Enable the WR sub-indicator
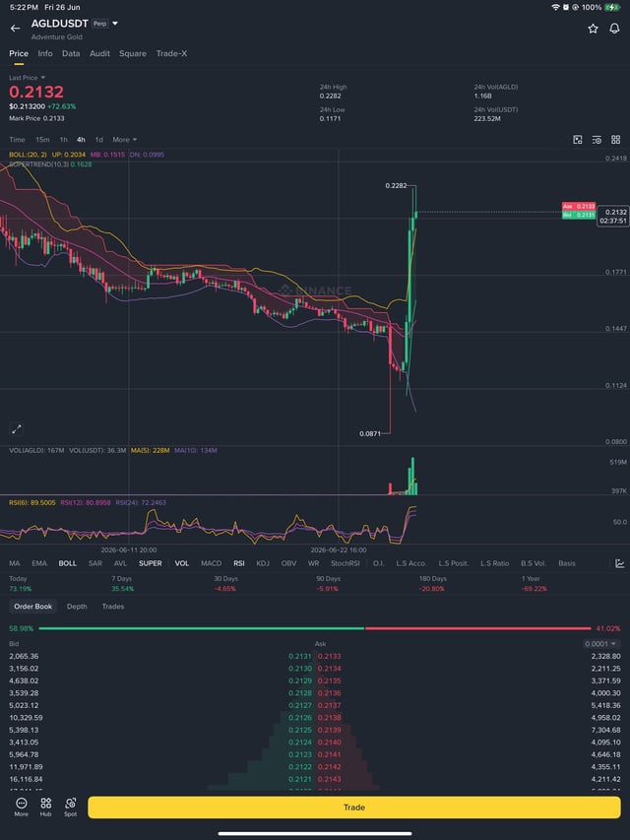This screenshot has height=840, width=630. [313, 563]
